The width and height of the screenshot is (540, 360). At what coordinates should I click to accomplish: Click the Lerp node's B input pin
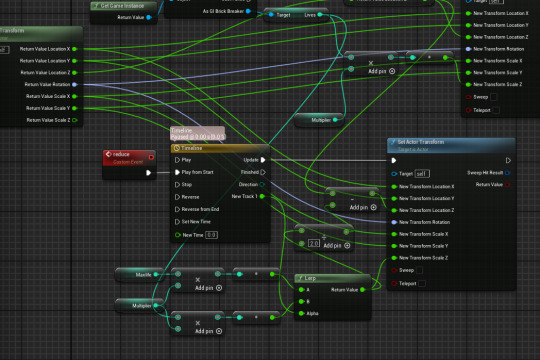[x=301, y=301]
